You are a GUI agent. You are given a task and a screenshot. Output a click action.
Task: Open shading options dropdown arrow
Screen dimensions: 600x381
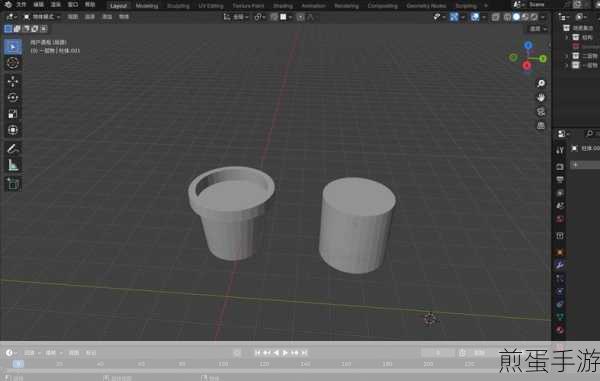coord(543,17)
